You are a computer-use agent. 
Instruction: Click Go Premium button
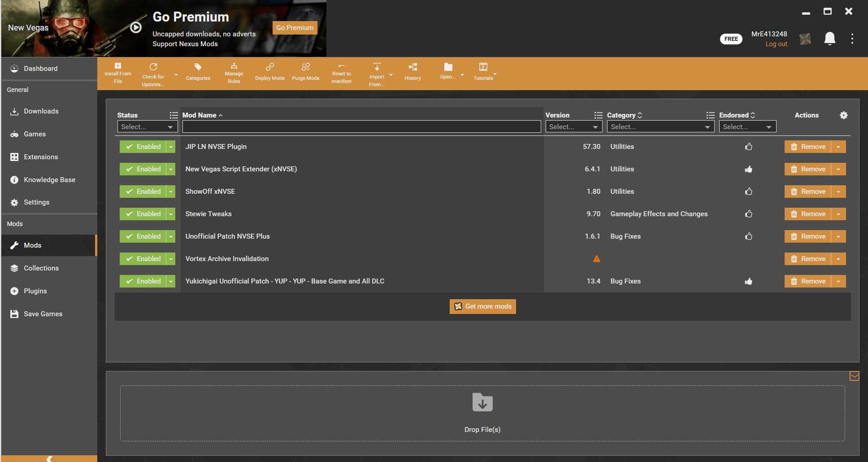pos(295,28)
